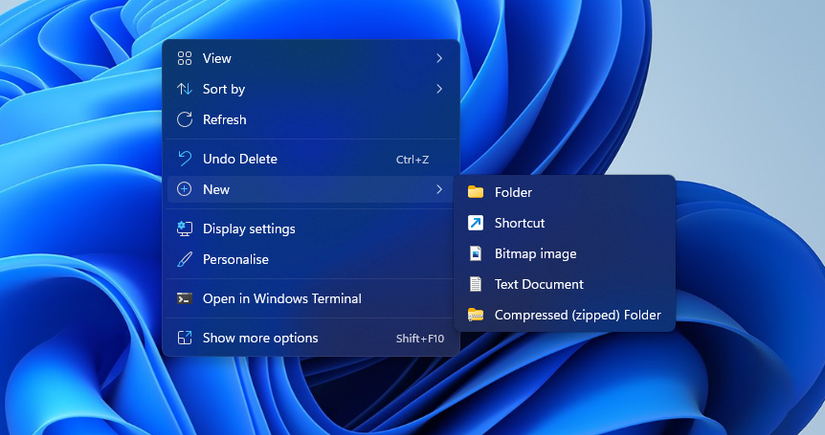825x435 pixels.
Task: Create a Compressed (zipped) Folder
Action: 564,315
